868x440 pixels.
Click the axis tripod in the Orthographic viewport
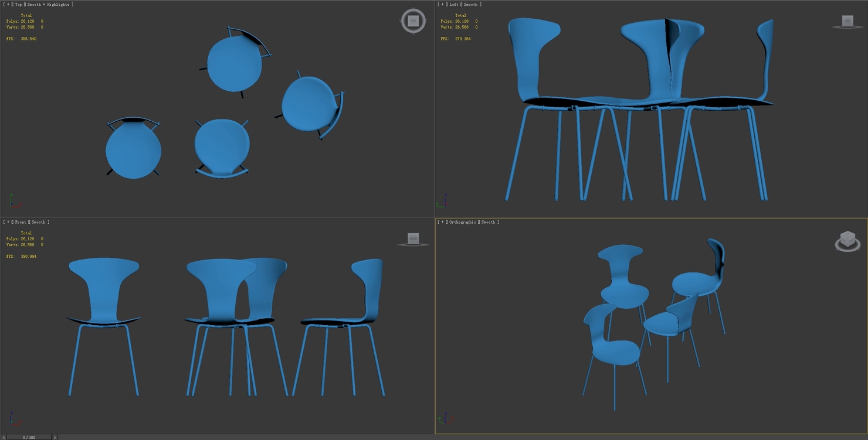[446, 419]
